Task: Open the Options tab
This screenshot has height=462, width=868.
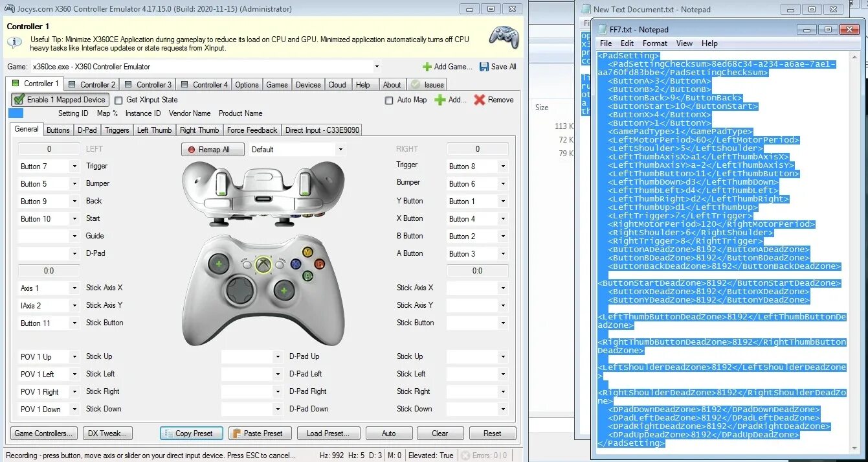Action: point(247,85)
